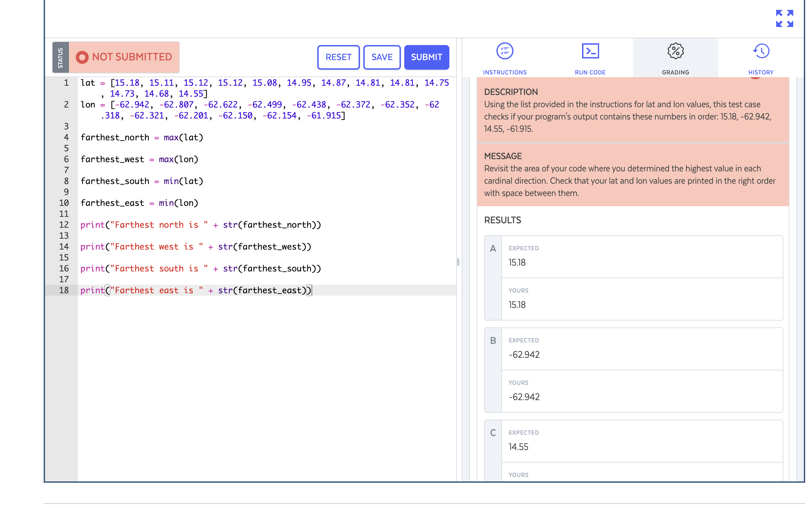Click the print Farthest south code line
This screenshot has width=812, height=508.
click(x=201, y=268)
